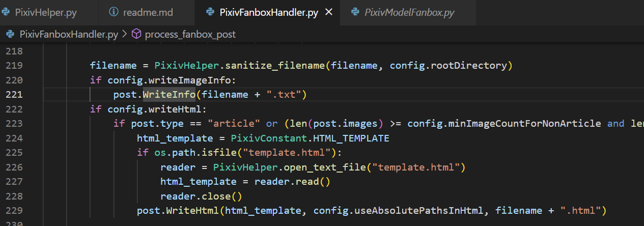Screen dimensions: 644x226
Task: Close the PixivFanboxHandler.py tab
Action: (329, 12)
